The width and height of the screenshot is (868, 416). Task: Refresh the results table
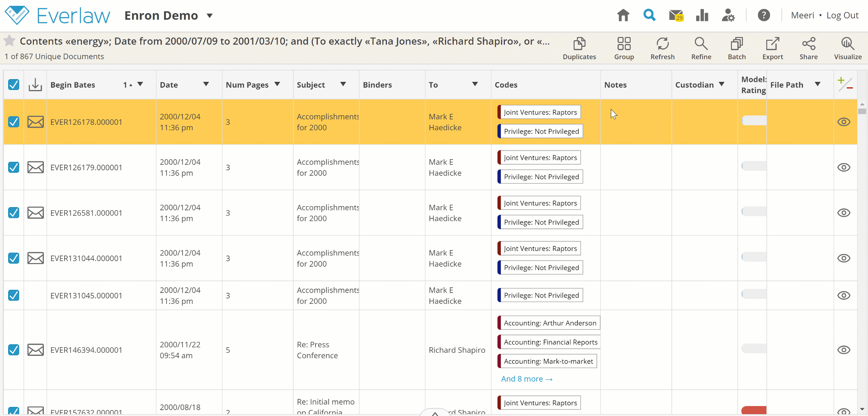tap(662, 48)
